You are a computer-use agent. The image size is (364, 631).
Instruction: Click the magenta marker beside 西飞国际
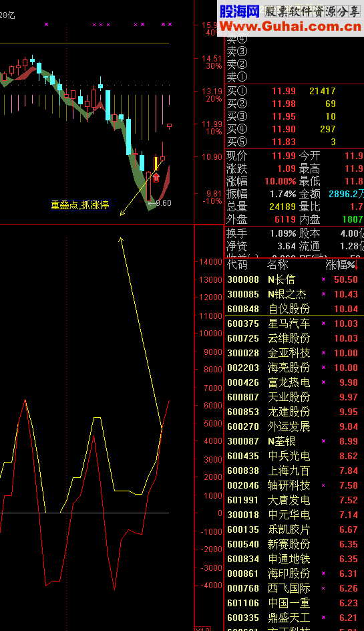[323, 588]
